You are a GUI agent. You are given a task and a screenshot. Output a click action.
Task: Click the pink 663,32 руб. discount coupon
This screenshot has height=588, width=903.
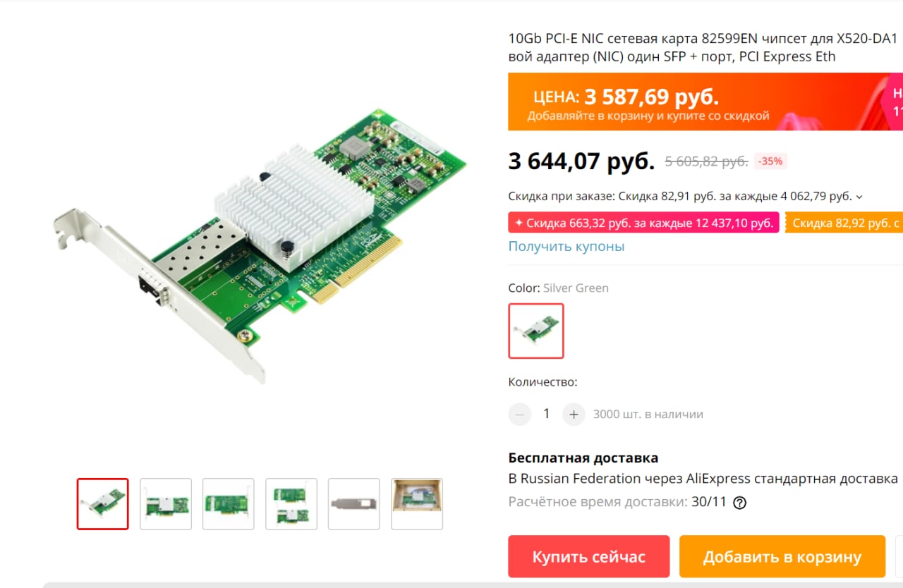[x=643, y=223]
